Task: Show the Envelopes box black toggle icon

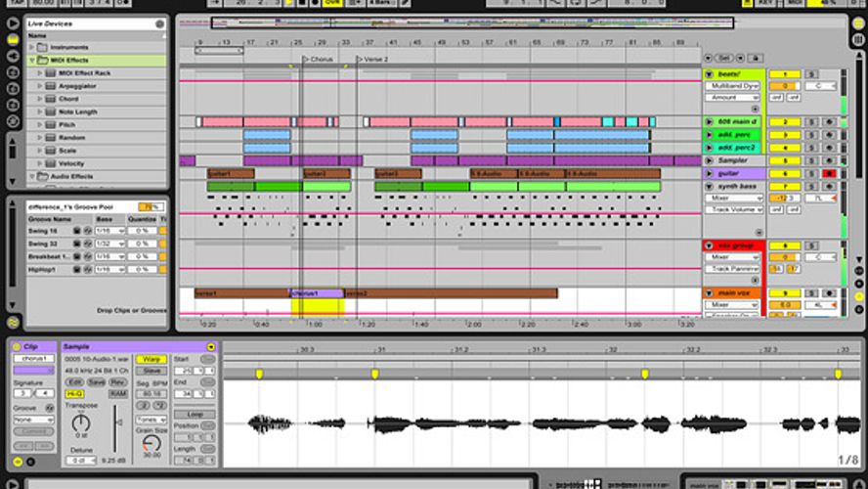Action: coord(31,462)
